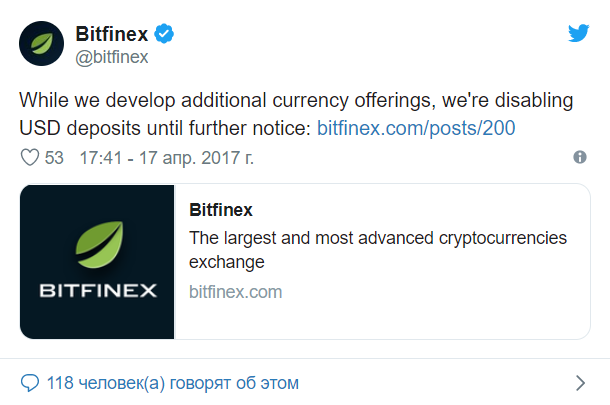
Task: Open the tweet info icon
Action: point(580,158)
